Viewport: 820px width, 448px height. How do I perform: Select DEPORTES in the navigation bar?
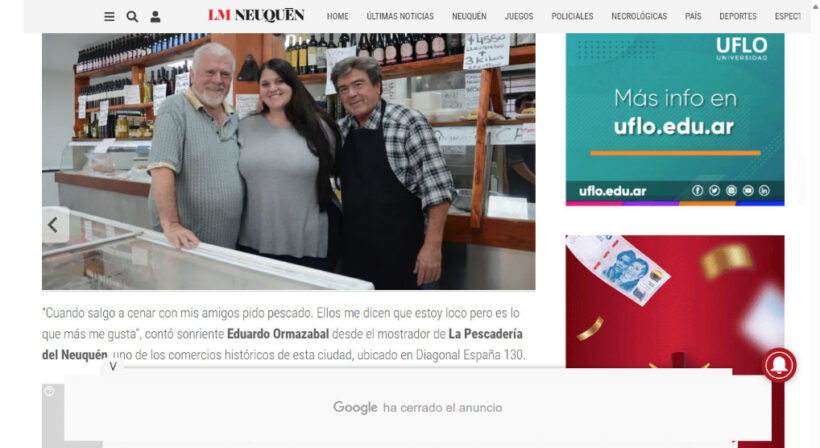tap(738, 16)
